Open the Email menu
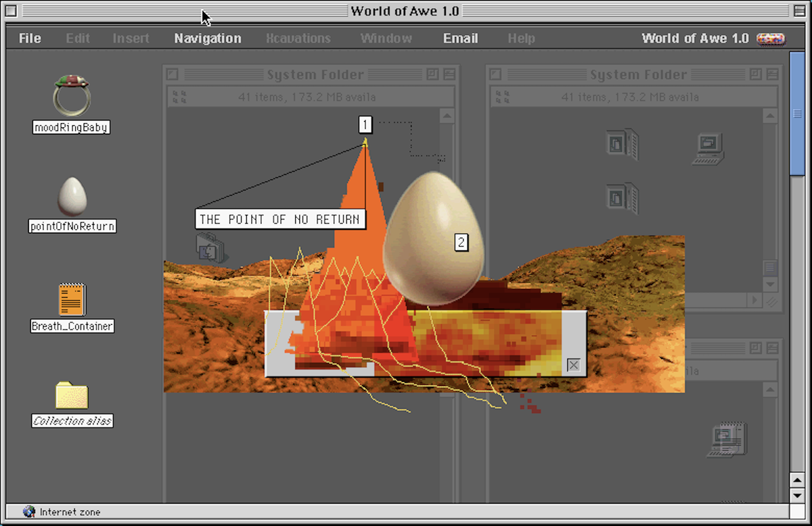 (x=460, y=39)
